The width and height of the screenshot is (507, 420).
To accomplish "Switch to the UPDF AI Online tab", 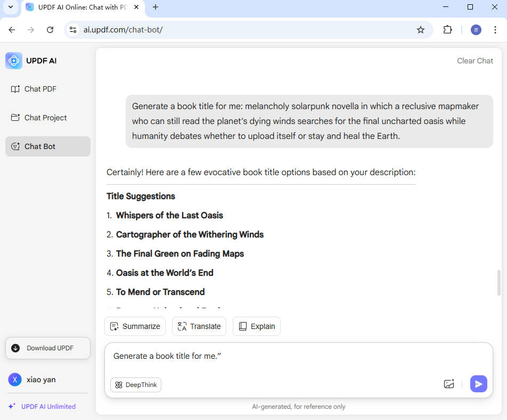I will click(83, 7).
